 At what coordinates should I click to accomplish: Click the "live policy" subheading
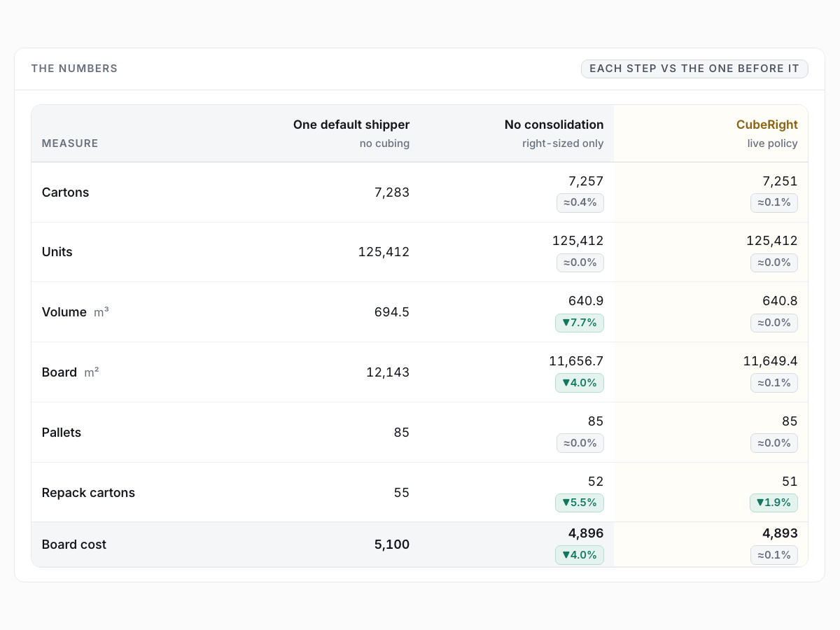pyautogui.click(x=772, y=143)
